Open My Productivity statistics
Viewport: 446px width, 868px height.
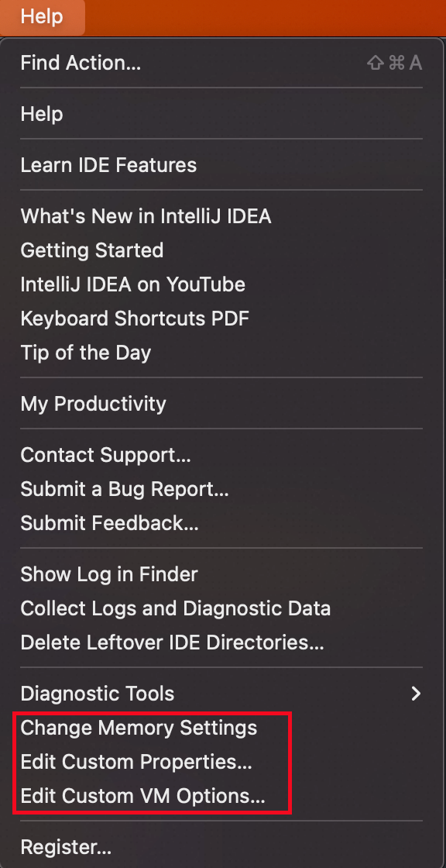tap(93, 404)
